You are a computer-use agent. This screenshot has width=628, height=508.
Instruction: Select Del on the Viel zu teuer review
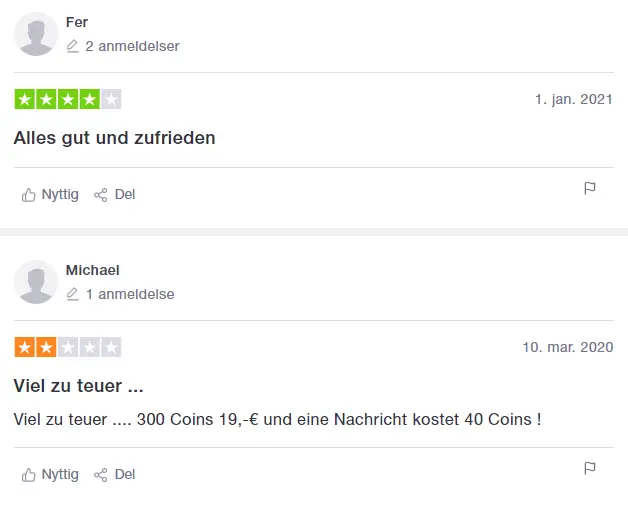pos(115,475)
